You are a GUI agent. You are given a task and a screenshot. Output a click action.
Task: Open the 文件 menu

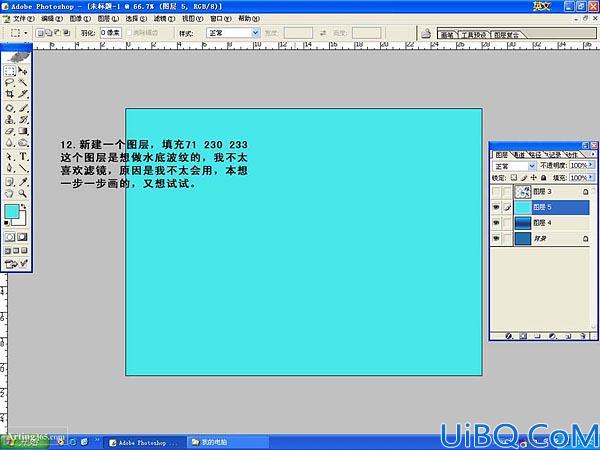click(x=23, y=18)
